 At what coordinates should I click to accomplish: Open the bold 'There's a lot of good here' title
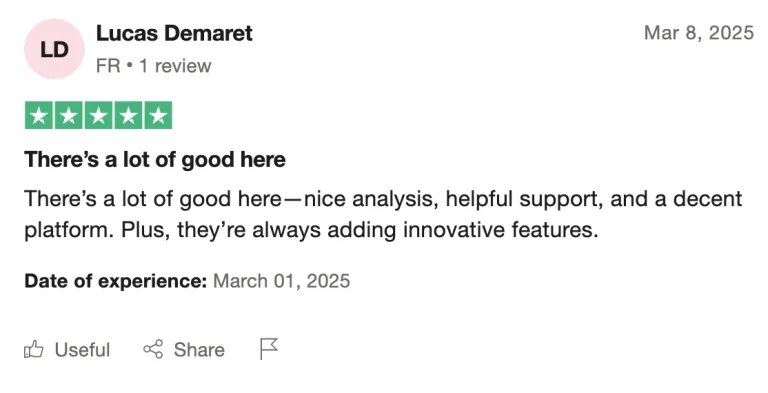(x=155, y=160)
